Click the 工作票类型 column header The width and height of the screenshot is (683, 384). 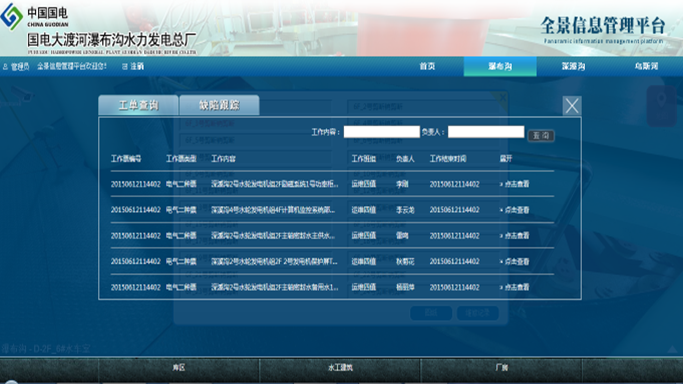181,158
